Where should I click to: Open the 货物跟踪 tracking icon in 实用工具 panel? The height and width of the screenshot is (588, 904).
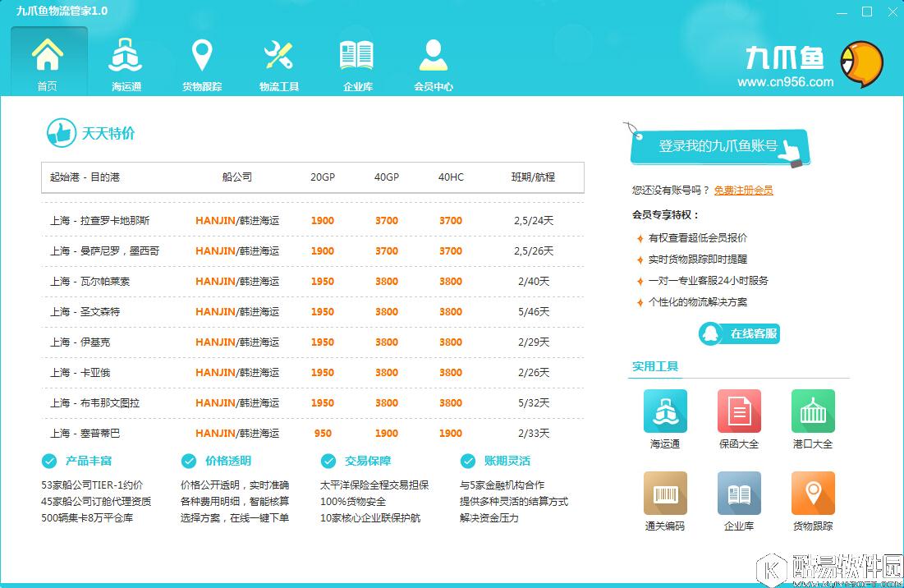click(x=811, y=494)
